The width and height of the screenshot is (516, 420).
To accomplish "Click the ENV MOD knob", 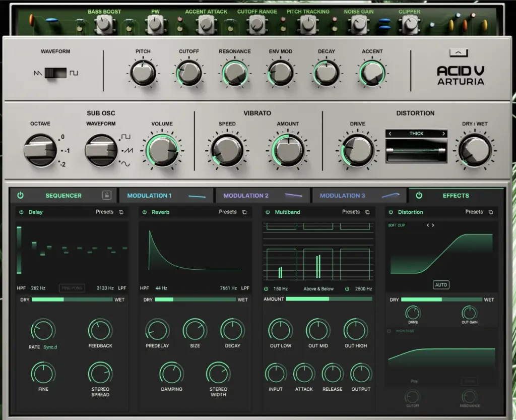I will pos(280,73).
